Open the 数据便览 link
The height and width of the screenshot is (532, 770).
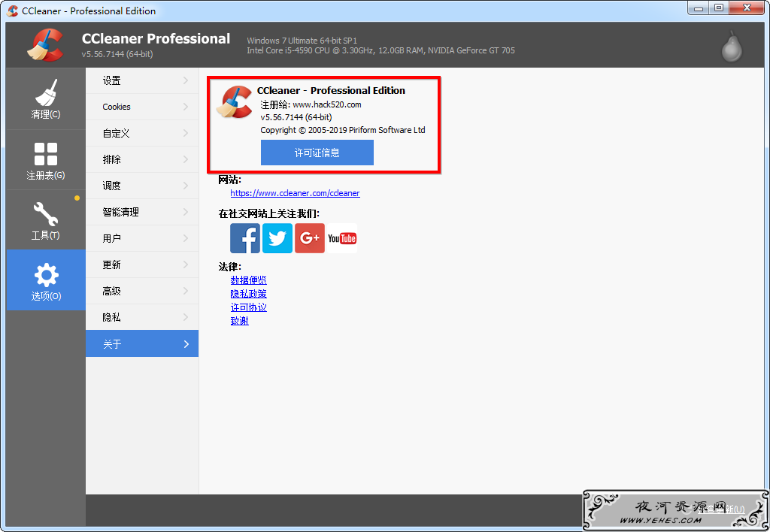point(248,280)
